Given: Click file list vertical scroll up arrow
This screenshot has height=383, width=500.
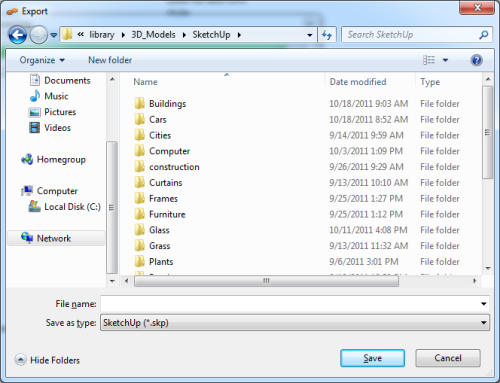Looking at the screenshot, I should pos(488,79).
